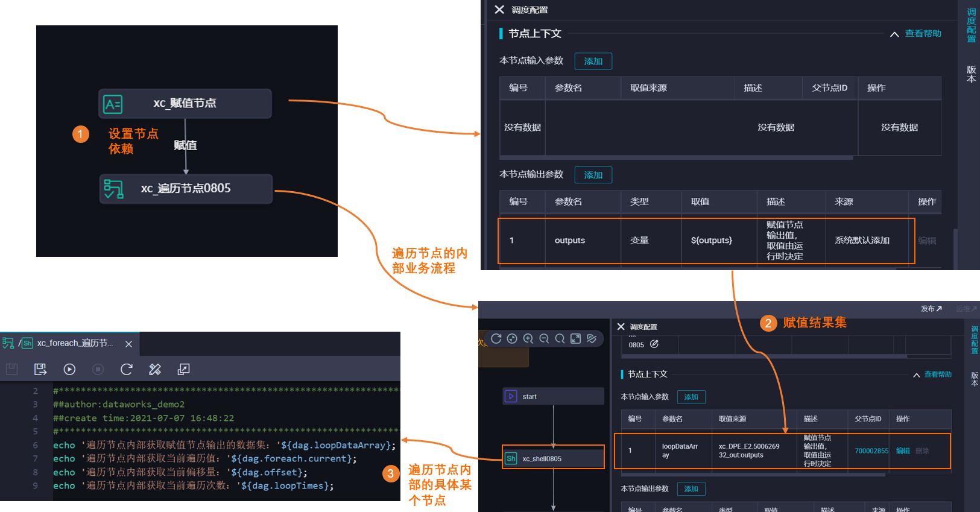Open parent node ID 700002855 link
The image size is (980, 512).
coord(871,451)
